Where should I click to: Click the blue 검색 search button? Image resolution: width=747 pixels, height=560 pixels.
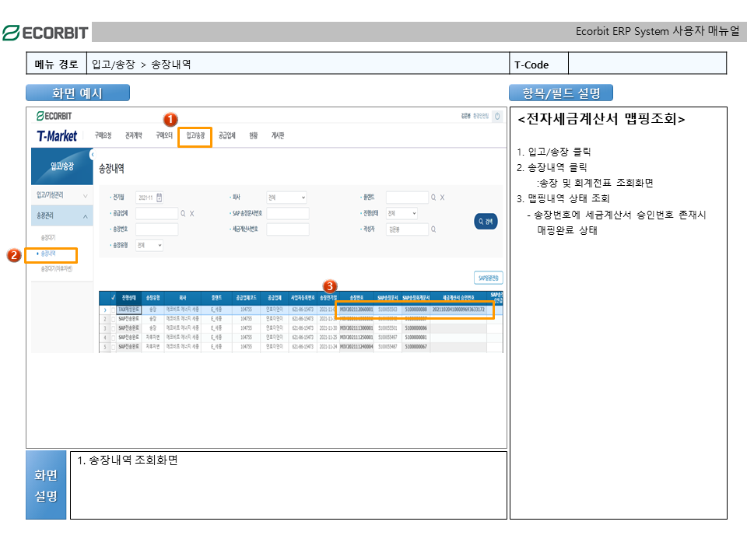[x=486, y=222]
